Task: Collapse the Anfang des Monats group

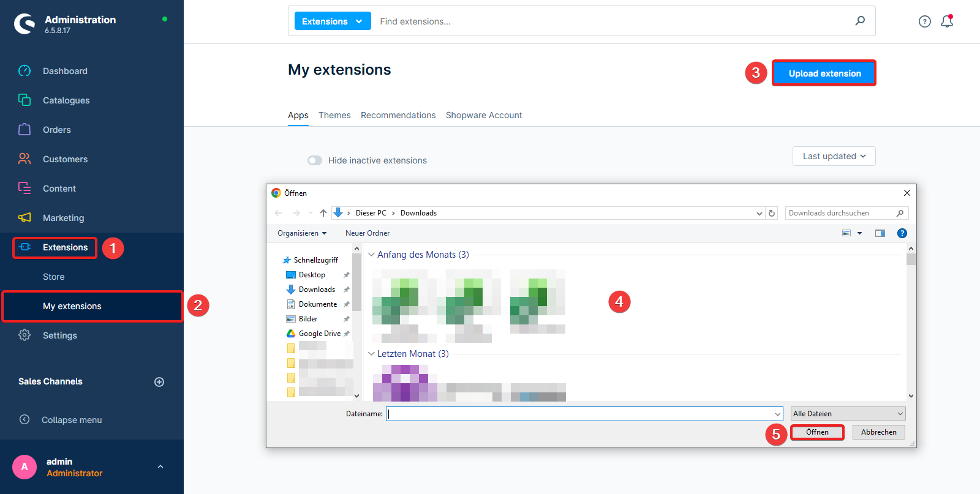Action: click(371, 255)
